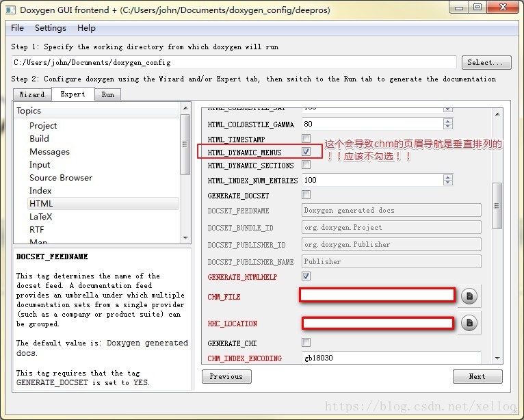Switch to the Run tab

coord(108,94)
